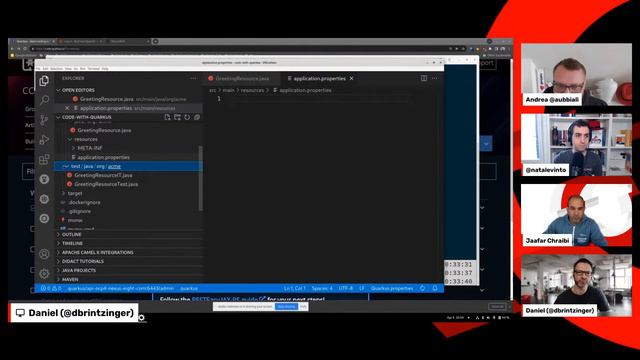Click the errors and warnings status indicator
This screenshot has width=640, height=360.
[x=51, y=288]
